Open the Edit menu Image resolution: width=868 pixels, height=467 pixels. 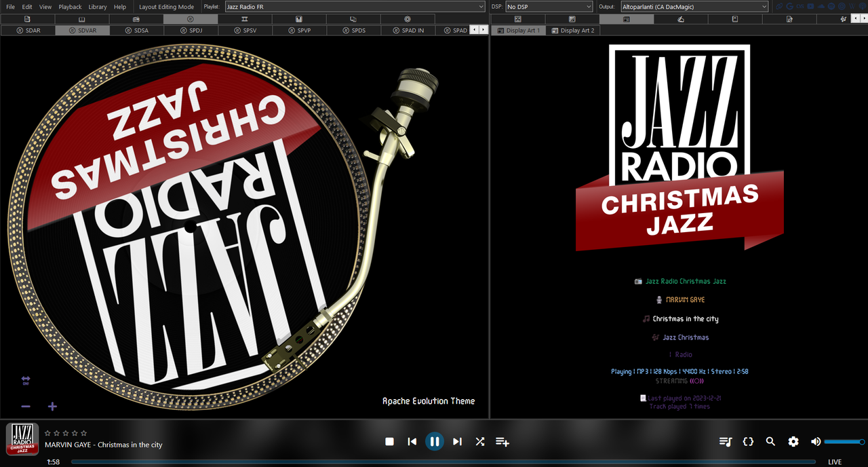pos(27,7)
